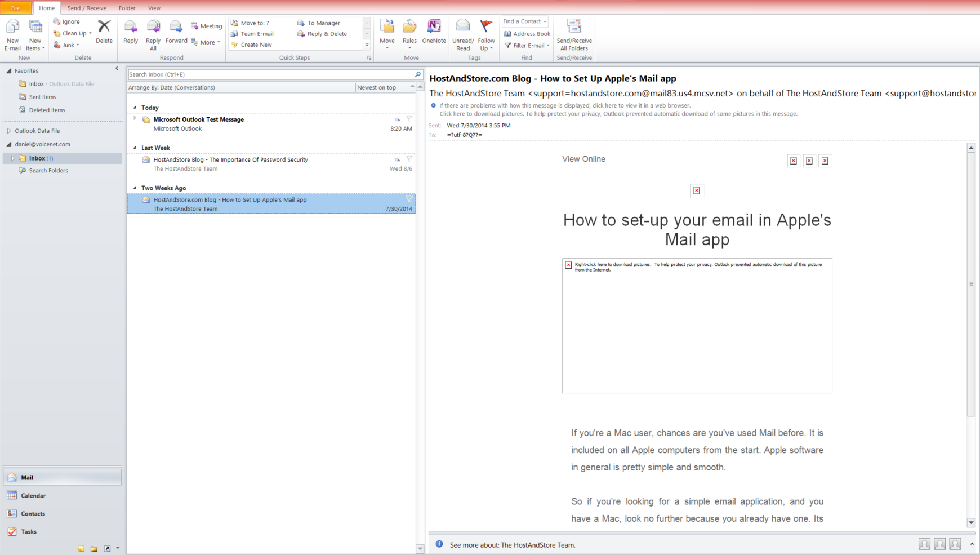Open the Junk dropdown
The width and height of the screenshot is (980, 555).
coord(66,45)
